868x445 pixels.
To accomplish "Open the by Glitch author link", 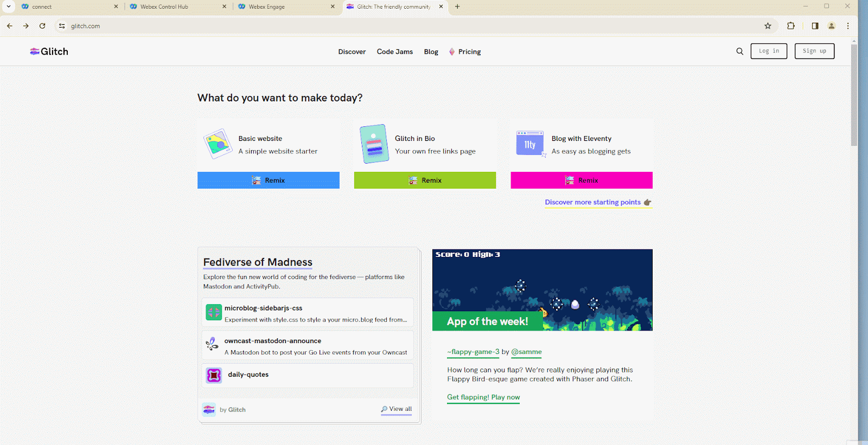I will 233,410.
